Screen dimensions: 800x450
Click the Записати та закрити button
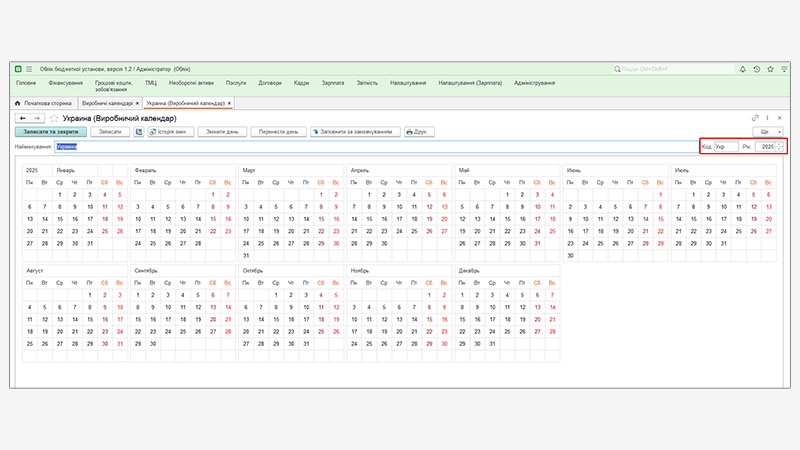click(50, 132)
